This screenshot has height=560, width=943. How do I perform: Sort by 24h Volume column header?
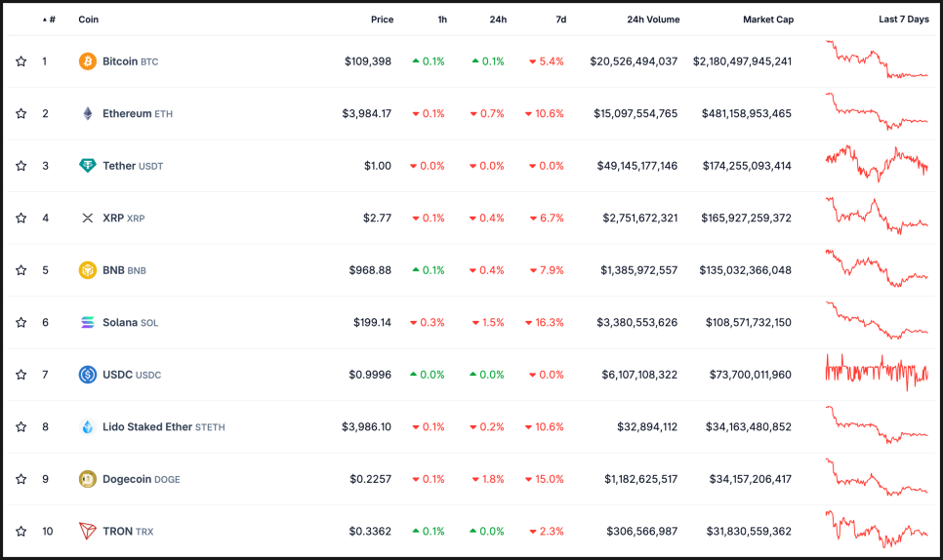[x=653, y=20]
